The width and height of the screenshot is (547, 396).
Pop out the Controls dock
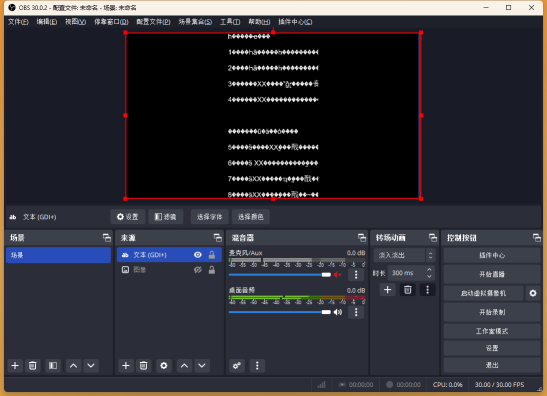537,238
